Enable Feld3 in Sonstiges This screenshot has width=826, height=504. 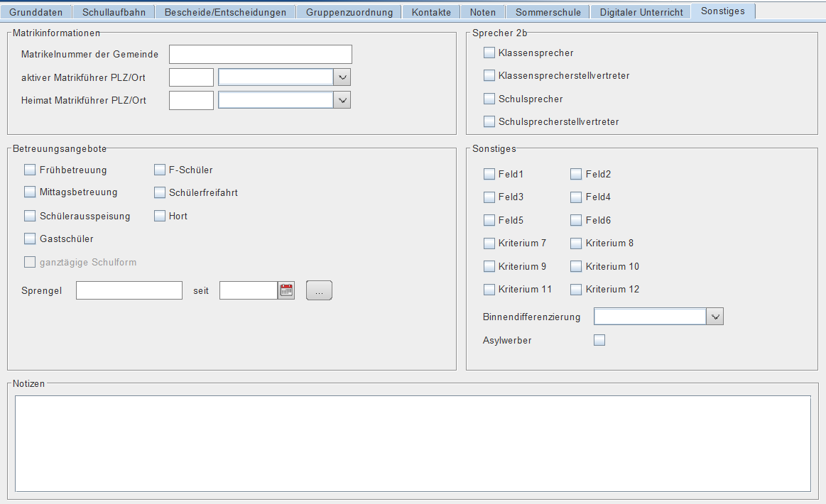[x=489, y=197]
